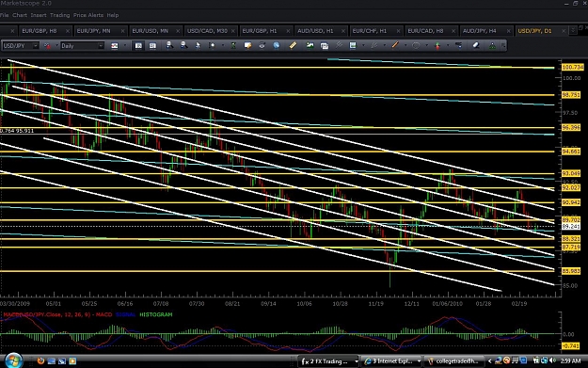This screenshot has height=368, width=588.
Task: Select the ellipse shape tool
Action: pyautogui.click(x=416, y=45)
